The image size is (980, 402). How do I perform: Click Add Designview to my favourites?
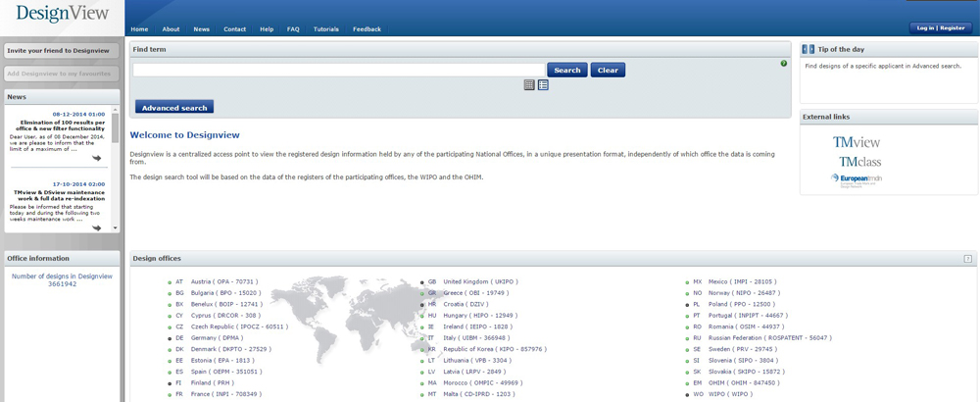tap(61, 74)
